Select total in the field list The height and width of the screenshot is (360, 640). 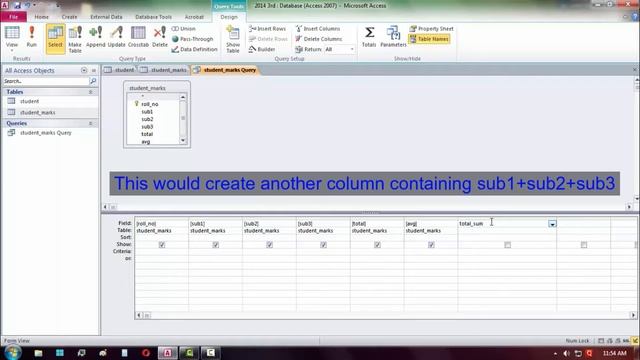[x=147, y=134]
